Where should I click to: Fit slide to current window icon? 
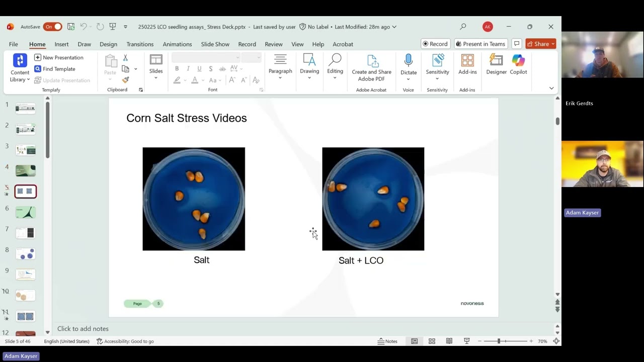[556, 341]
